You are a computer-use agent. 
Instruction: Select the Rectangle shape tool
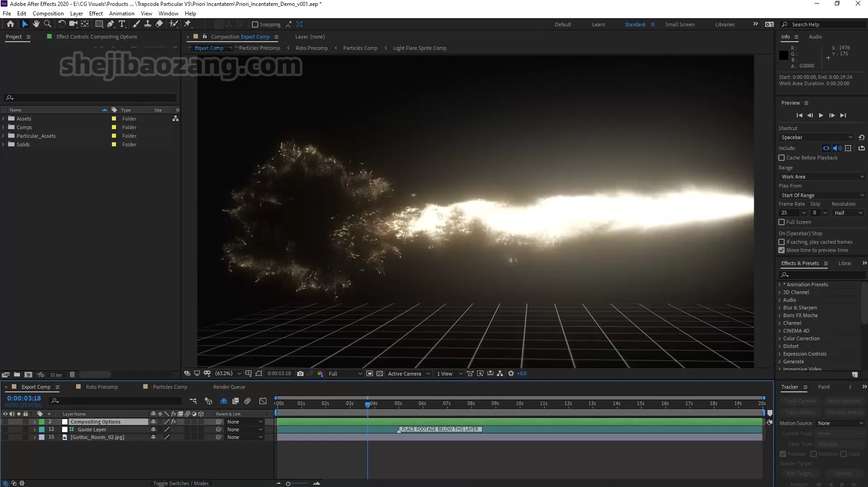point(99,24)
